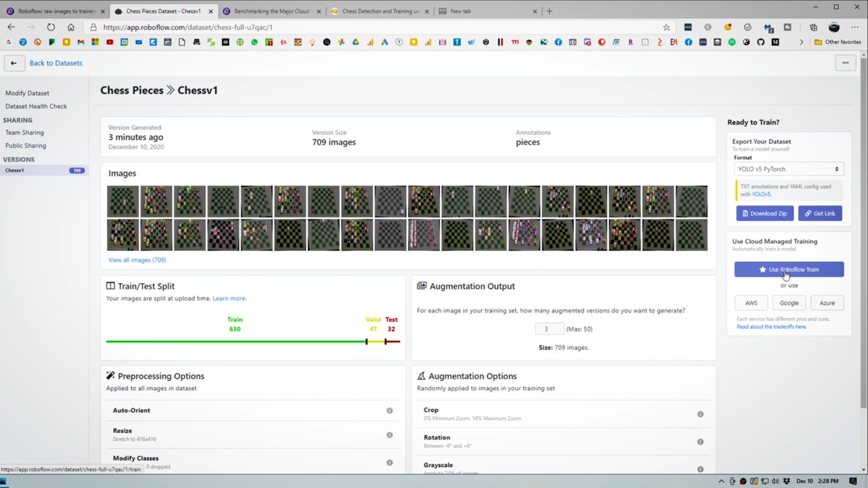
Task: Click the Get Link button
Action: 820,213
